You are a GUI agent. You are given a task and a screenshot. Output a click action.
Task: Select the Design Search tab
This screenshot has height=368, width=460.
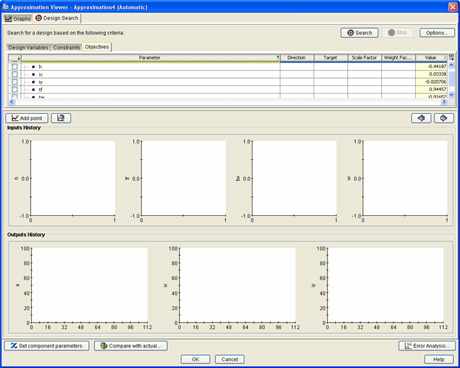(x=57, y=18)
